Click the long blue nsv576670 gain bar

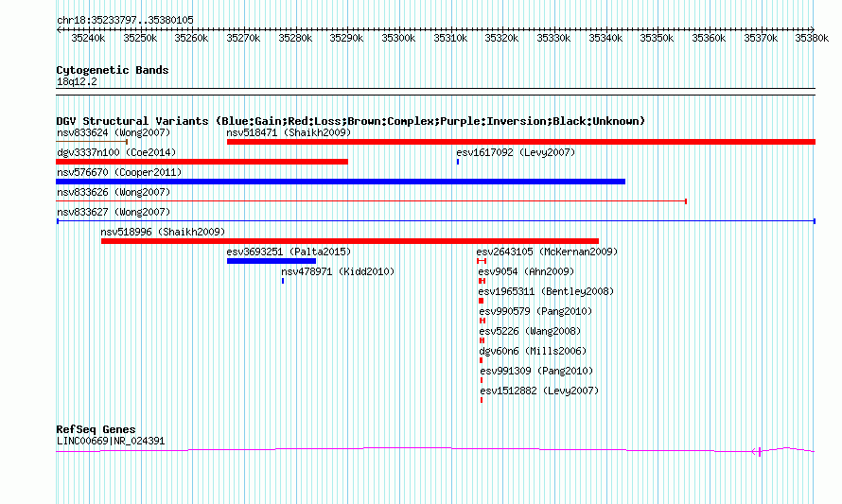click(341, 182)
